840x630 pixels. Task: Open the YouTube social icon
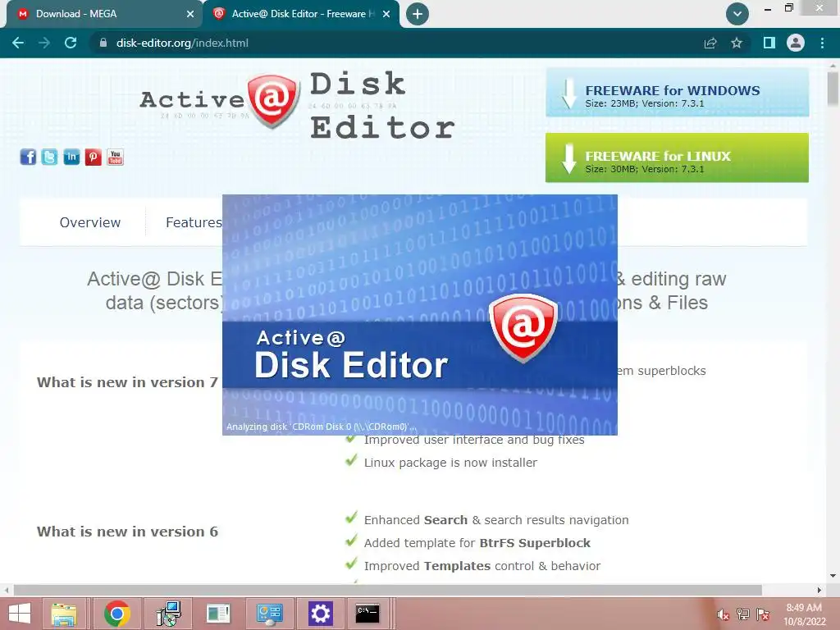pyautogui.click(x=115, y=157)
